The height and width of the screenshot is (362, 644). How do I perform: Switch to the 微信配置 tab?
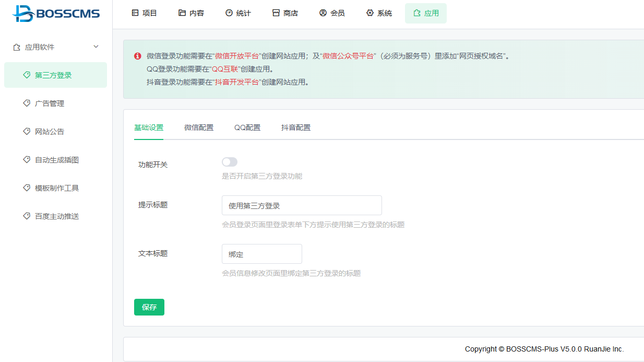click(199, 127)
